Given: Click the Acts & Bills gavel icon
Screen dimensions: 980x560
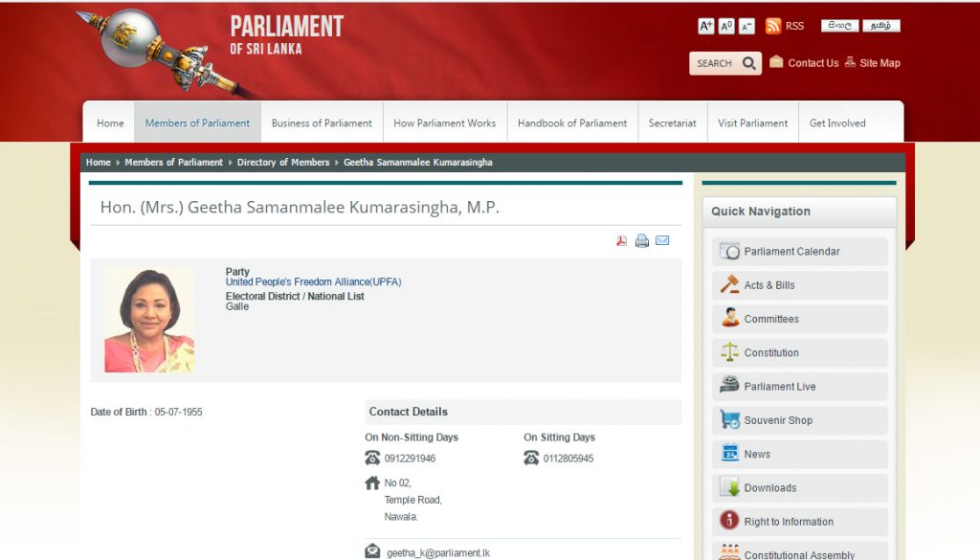Looking at the screenshot, I should 729,285.
